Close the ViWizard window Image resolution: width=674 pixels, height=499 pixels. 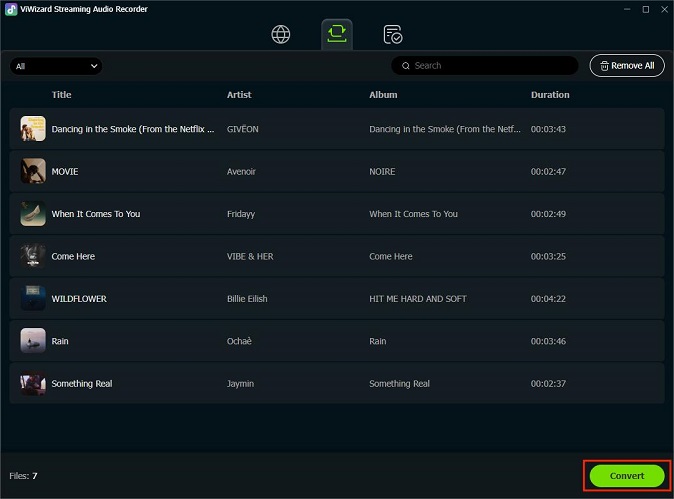664,9
